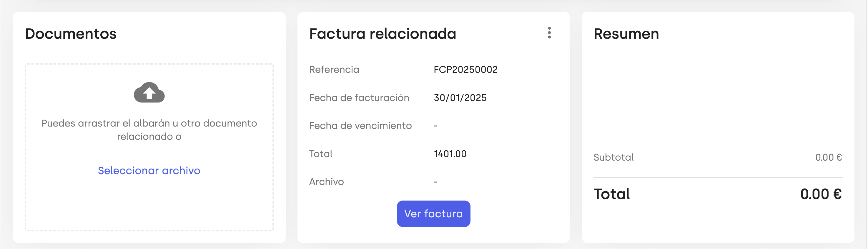Image resolution: width=868 pixels, height=249 pixels.
Task: Click the Documentos heading
Action: 71,34
